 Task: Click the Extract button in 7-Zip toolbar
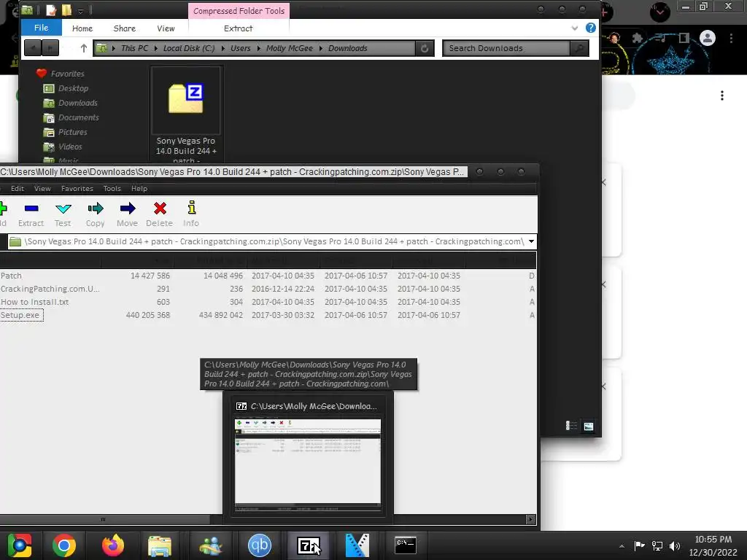click(x=31, y=214)
